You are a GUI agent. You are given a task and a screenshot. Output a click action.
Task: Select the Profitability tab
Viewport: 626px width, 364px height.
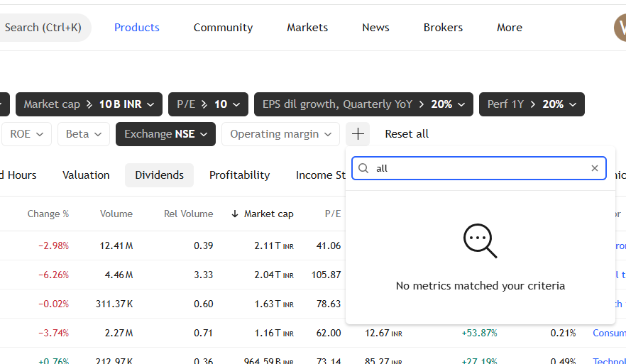tap(239, 175)
